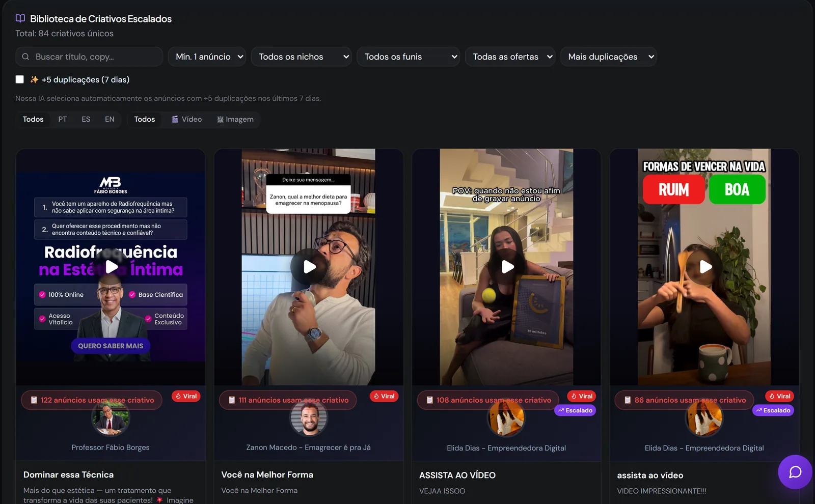Expand the Todos os funis dropdown
The height and width of the screenshot is (504, 815).
(409, 57)
